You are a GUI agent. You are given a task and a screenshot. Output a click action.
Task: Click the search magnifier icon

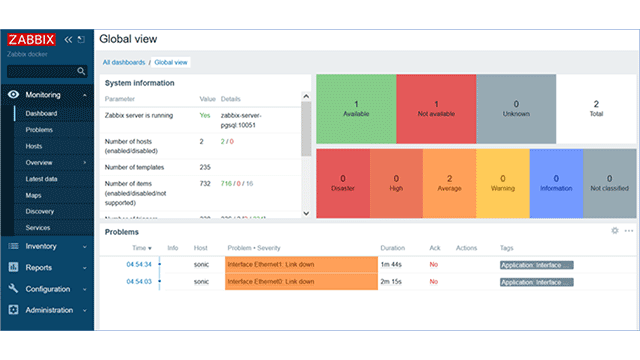tap(81, 71)
